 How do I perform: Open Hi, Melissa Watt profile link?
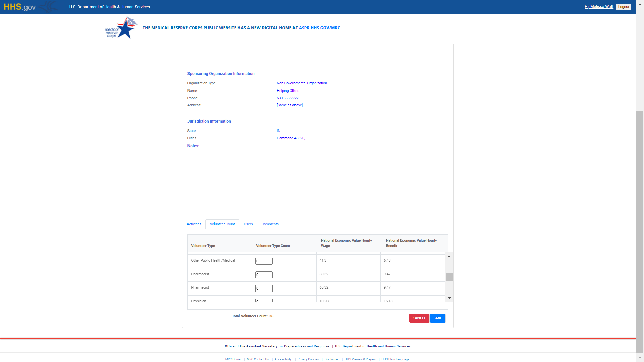(x=599, y=7)
